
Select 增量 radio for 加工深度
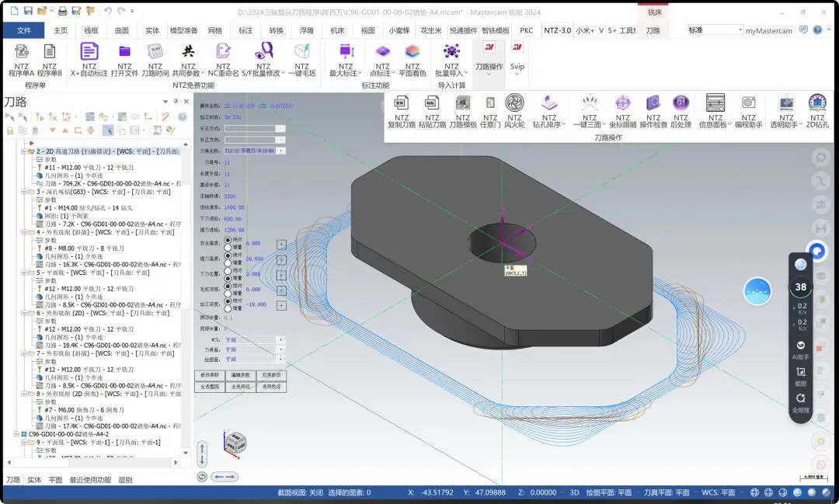click(228, 309)
